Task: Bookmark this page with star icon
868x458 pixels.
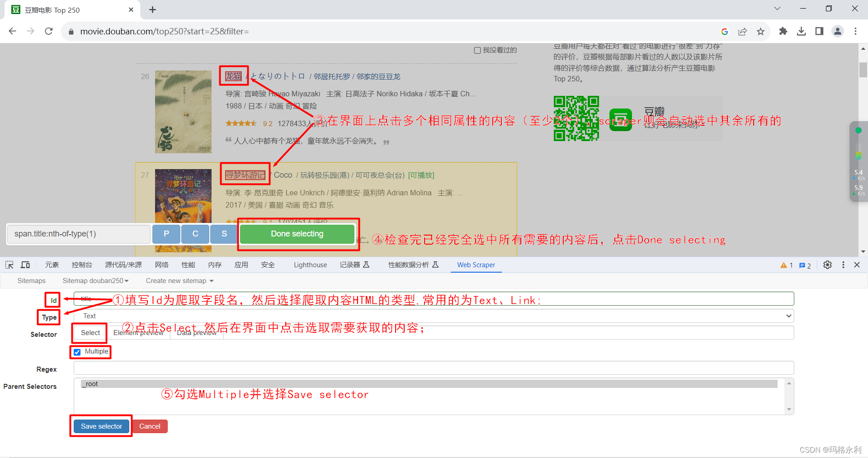Action: pyautogui.click(x=760, y=31)
